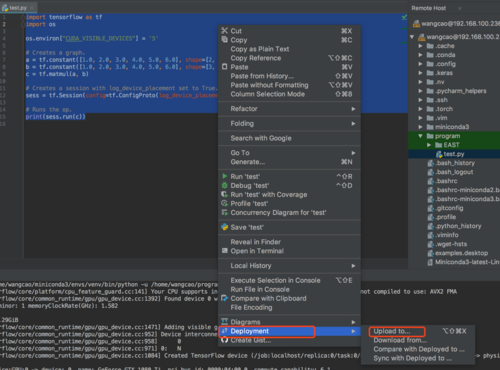Click the .profile file icon

(431, 217)
